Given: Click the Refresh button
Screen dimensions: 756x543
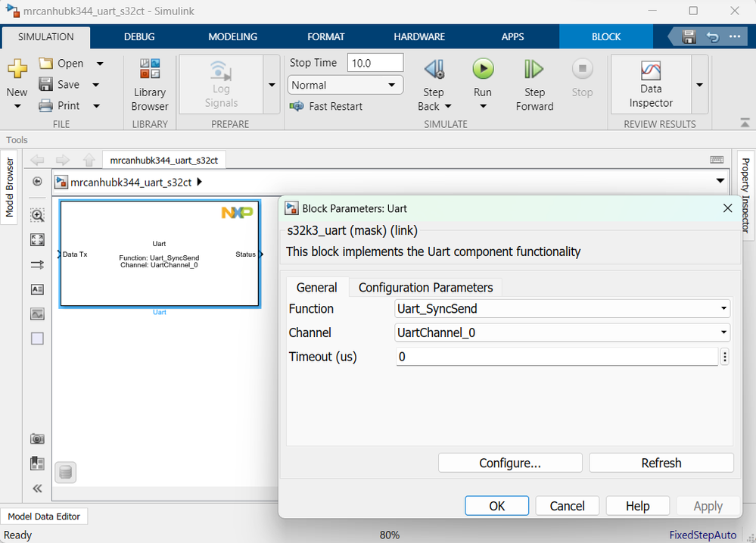Looking at the screenshot, I should 661,463.
